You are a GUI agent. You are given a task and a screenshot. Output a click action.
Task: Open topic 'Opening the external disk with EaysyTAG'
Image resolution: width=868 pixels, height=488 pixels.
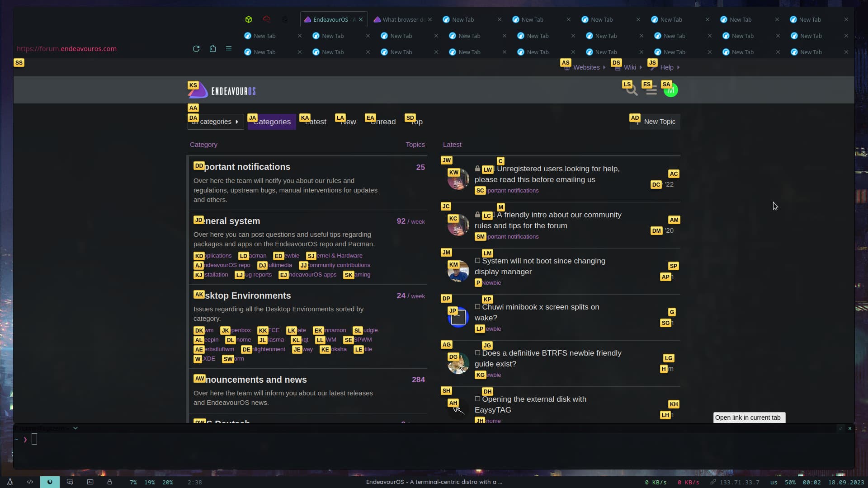point(531,404)
